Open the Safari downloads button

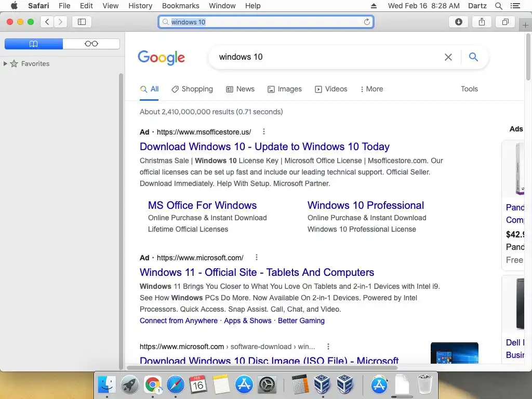[x=458, y=22]
